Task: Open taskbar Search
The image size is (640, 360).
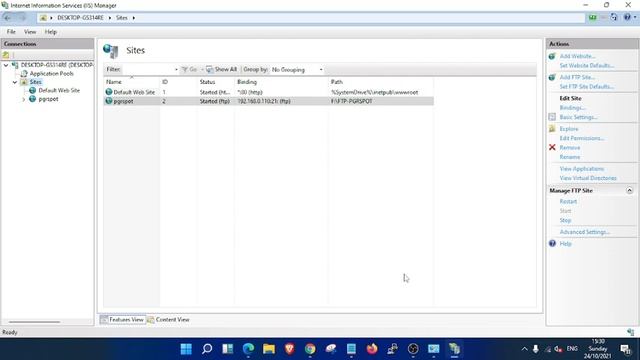Action: (207, 349)
